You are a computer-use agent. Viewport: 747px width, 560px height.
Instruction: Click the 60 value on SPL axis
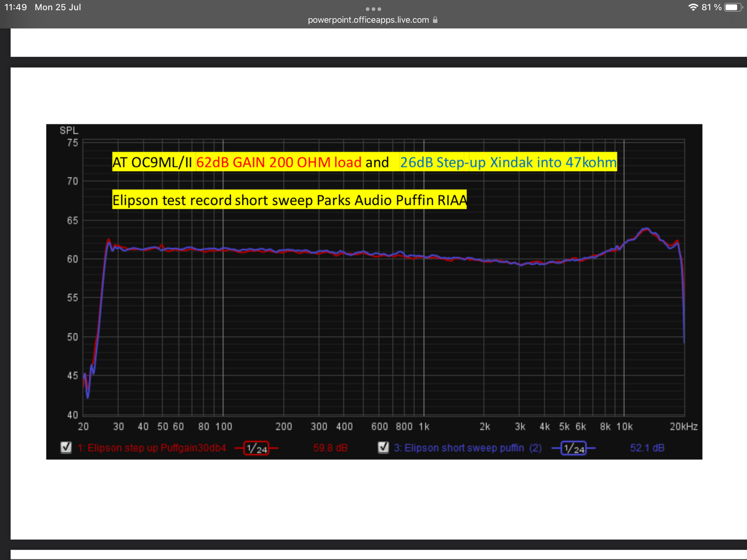73,259
